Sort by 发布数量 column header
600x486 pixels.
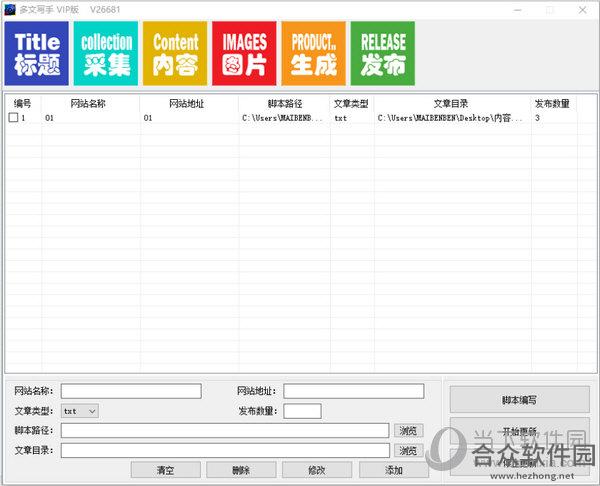pos(552,103)
